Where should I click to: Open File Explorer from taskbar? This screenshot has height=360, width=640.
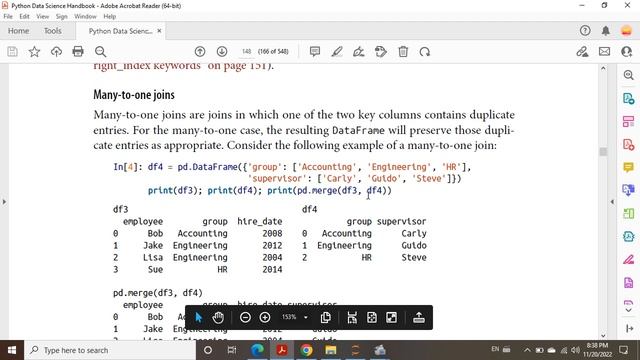[331, 350]
